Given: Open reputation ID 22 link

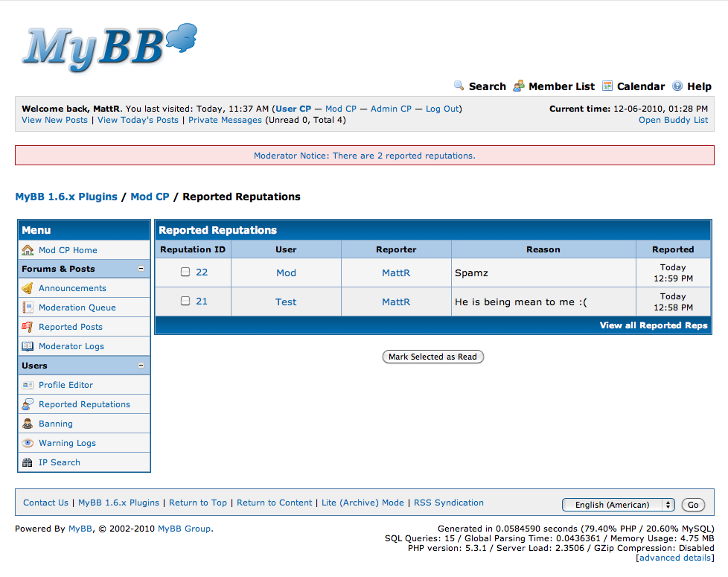Looking at the screenshot, I should 202,272.
